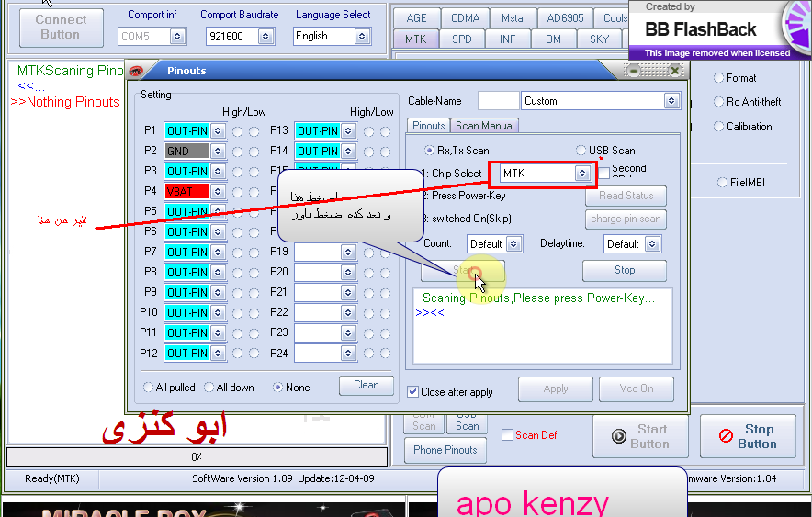Click the red Stop Button icon
The image size is (812, 517).
pos(726,436)
